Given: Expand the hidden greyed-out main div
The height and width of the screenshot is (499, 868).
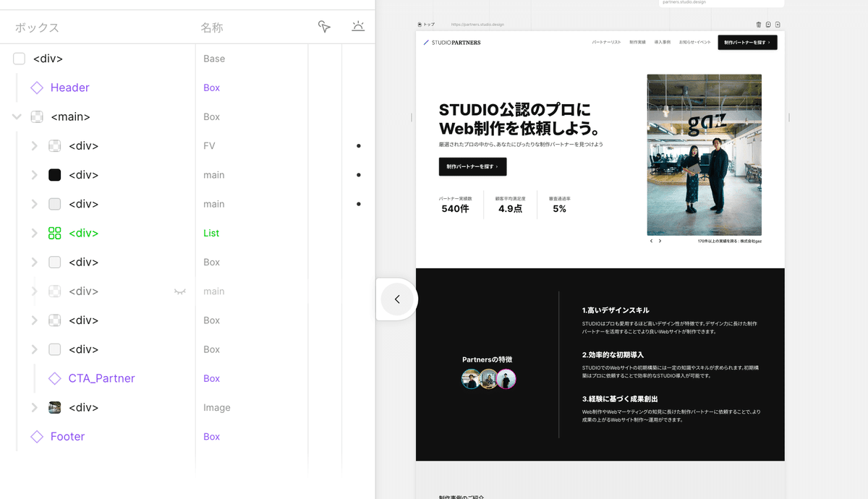Looking at the screenshot, I should coord(34,291).
